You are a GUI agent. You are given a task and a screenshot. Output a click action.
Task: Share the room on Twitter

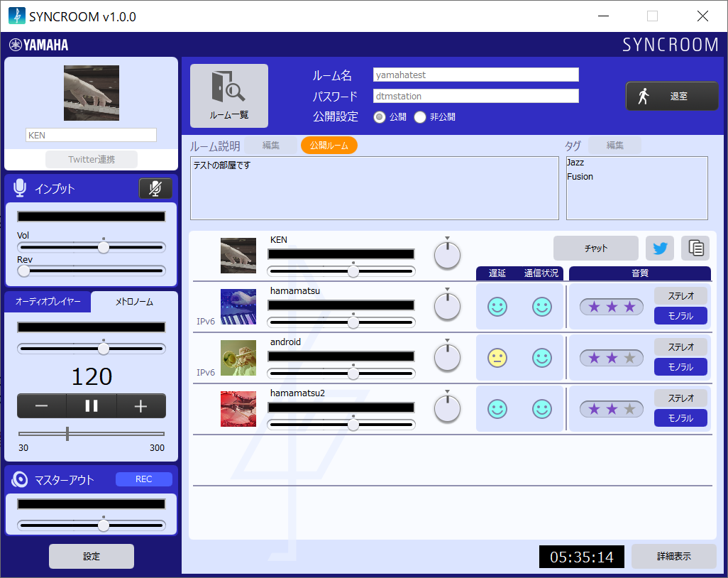coord(660,248)
